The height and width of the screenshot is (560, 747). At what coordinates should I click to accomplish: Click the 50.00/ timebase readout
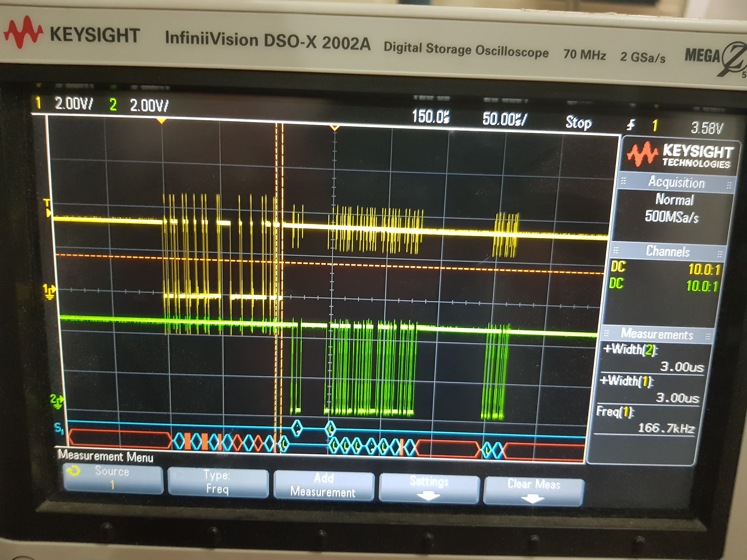[504, 119]
